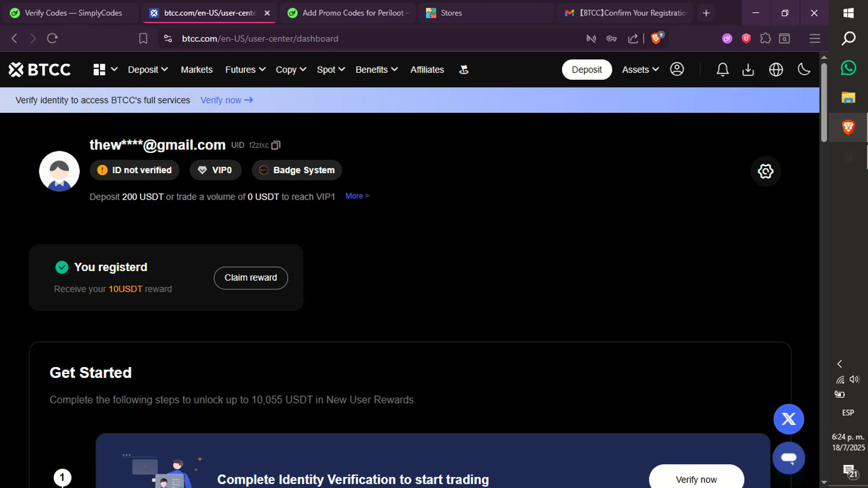Click the Claim reward button
The image size is (868, 488).
tap(251, 278)
